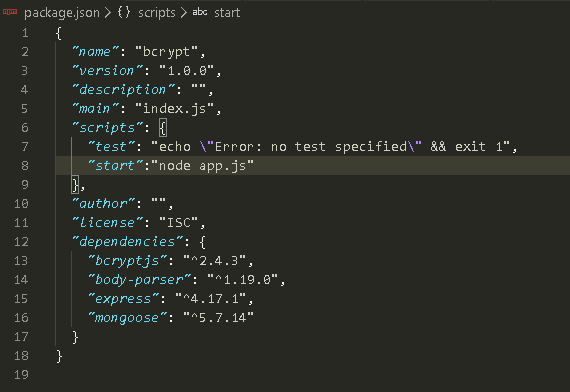The height and width of the screenshot is (392, 570).
Task: Expand chevron after scripts breadcrumb
Action: (184, 13)
